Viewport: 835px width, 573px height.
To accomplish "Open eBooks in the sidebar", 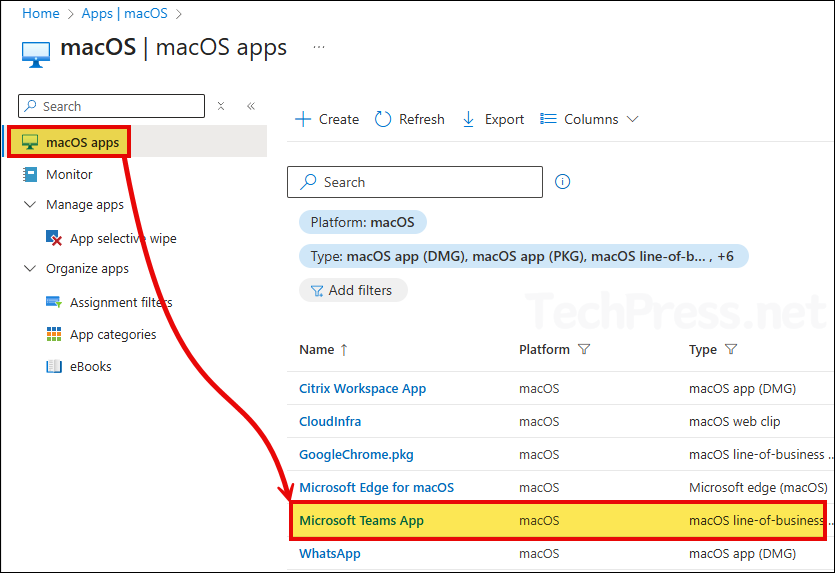I will click(91, 366).
